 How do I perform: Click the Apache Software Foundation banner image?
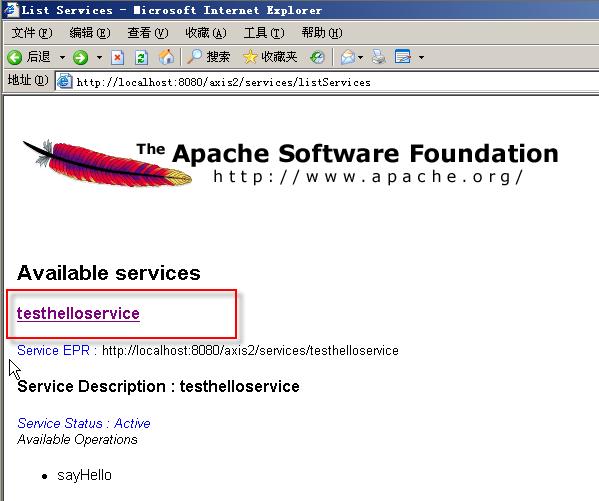tap(291, 164)
